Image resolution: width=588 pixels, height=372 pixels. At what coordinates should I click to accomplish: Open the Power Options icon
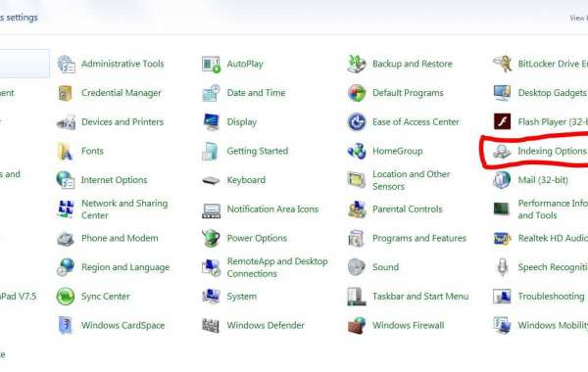point(211,238)
